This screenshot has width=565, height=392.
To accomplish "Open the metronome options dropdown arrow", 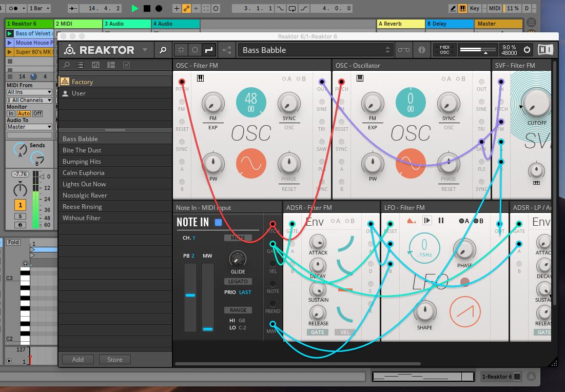I will click(x=24, y=8).
